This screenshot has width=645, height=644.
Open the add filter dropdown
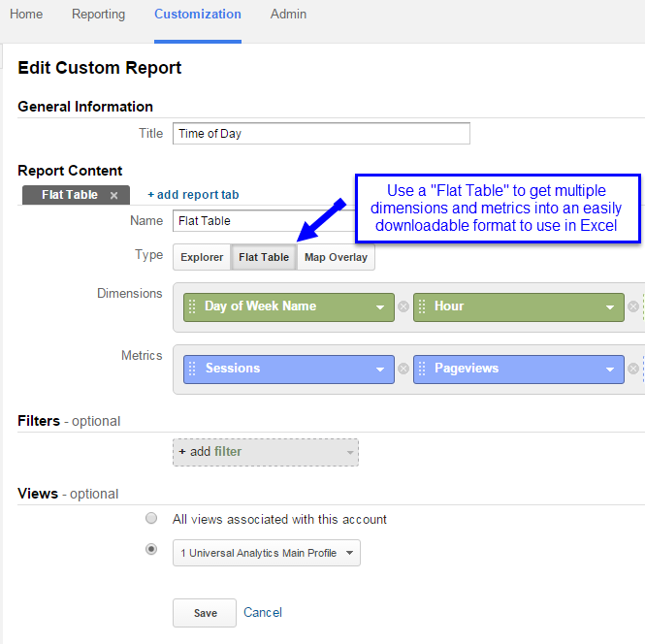pos(266,452)
